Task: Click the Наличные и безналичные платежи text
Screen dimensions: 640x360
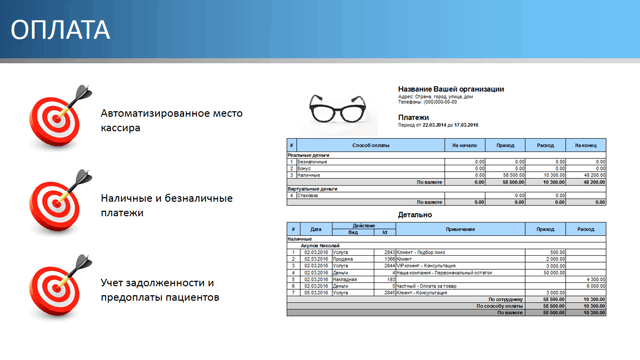Action: [167, 205]
